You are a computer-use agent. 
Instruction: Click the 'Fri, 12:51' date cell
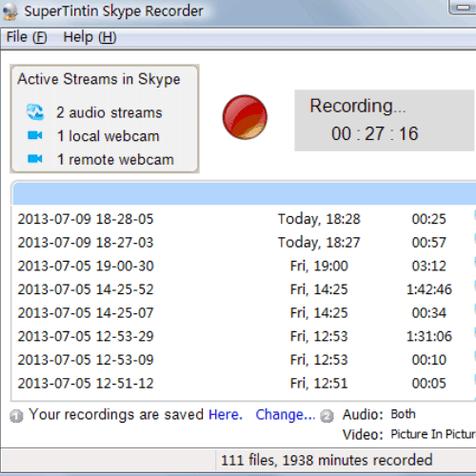319,384
